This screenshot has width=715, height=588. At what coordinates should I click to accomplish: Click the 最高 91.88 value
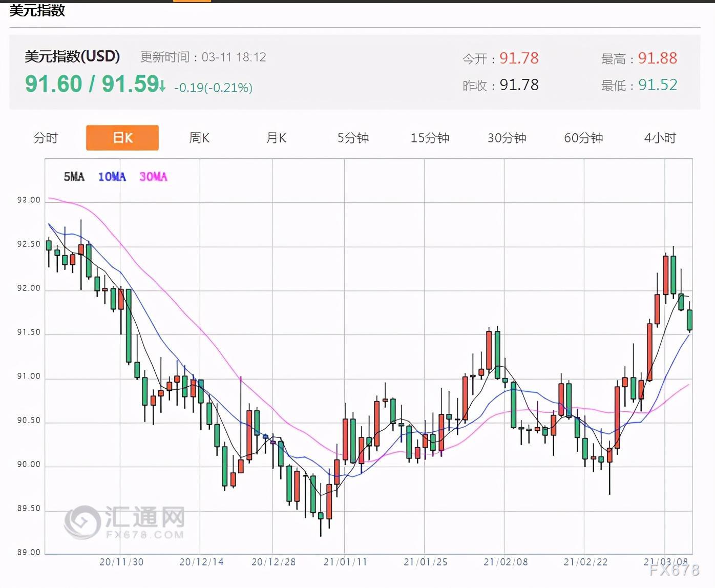point(658,58)
